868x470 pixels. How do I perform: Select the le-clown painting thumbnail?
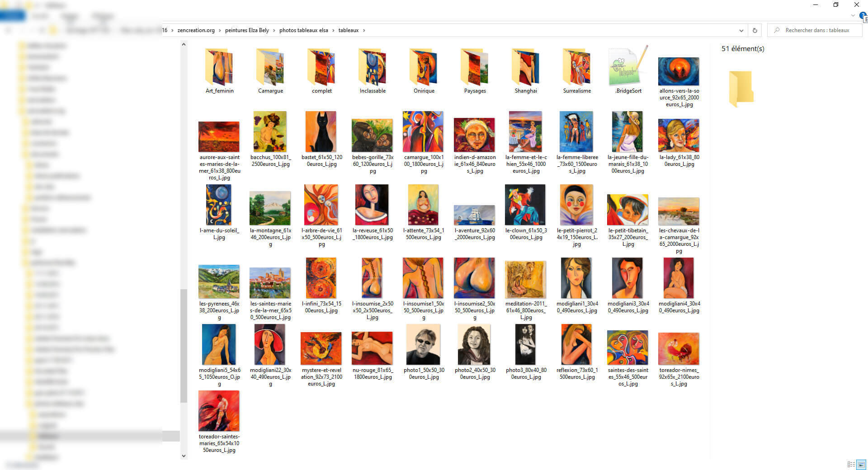(525, 205)
